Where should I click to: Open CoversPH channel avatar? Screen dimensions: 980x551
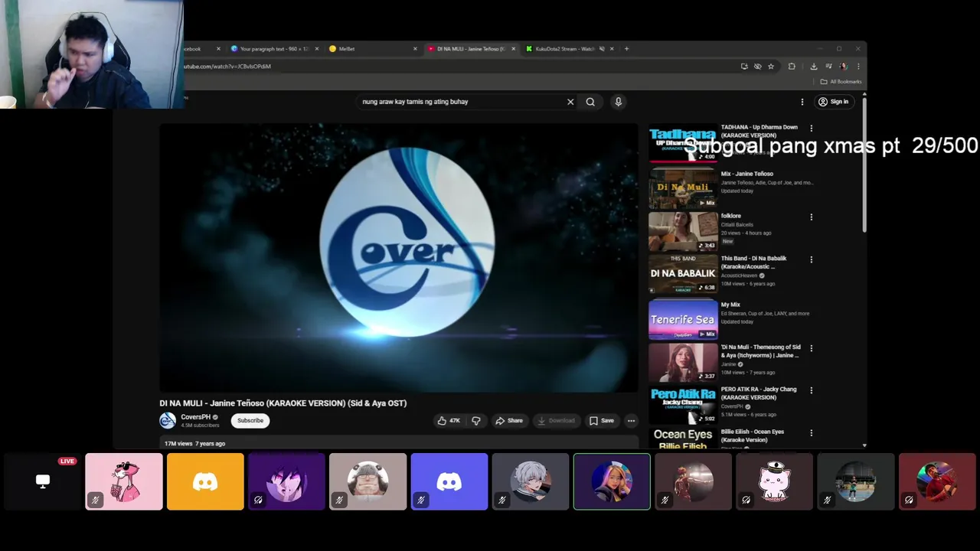(x=168, y=420)
